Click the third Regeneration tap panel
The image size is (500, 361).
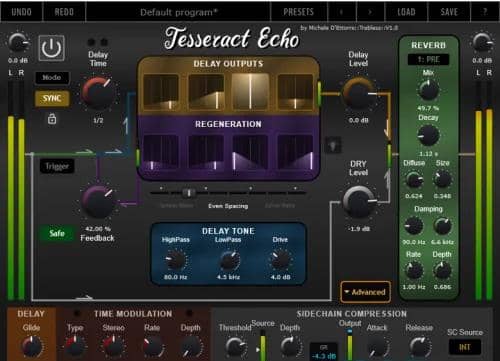click(x=250, y=152)
